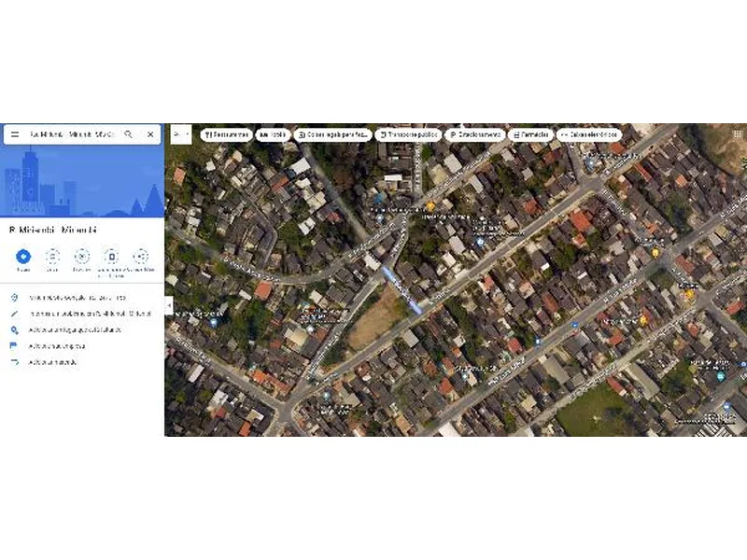The width and height of the screenshot is (747, 560).
Task: Start directions with the blue Rotas icon
Action: [23, 257]
